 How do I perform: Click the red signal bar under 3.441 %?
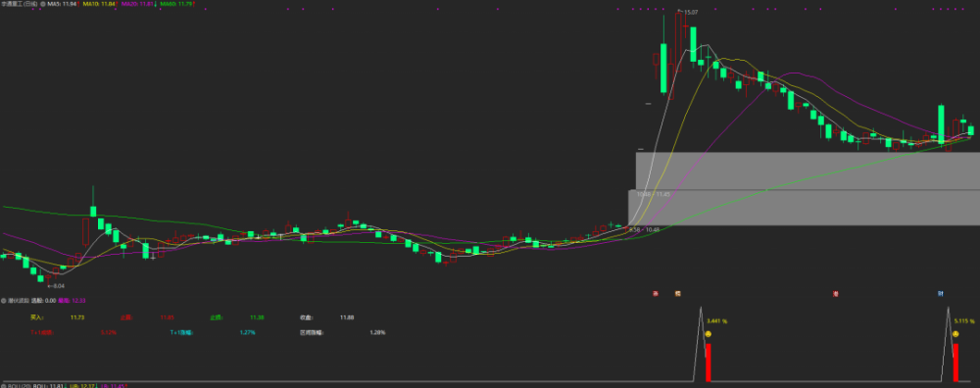tap(709, 362)
